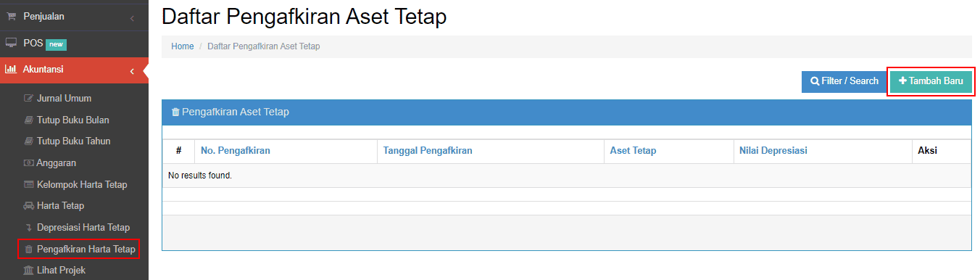Click the Lihat Projek building icon

(x=29, y=271)
